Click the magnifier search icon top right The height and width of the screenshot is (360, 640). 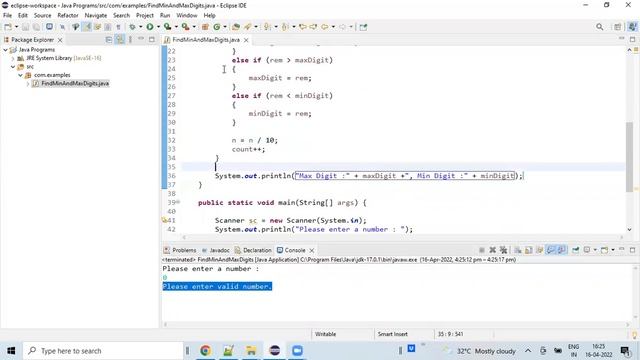tap(600, 27)
